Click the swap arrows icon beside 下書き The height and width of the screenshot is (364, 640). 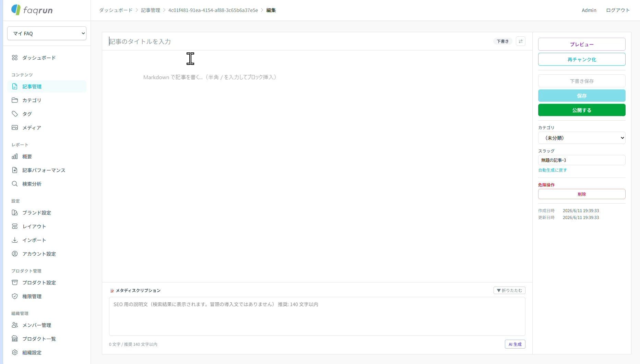pyautogui.click(x=520, y=41)
